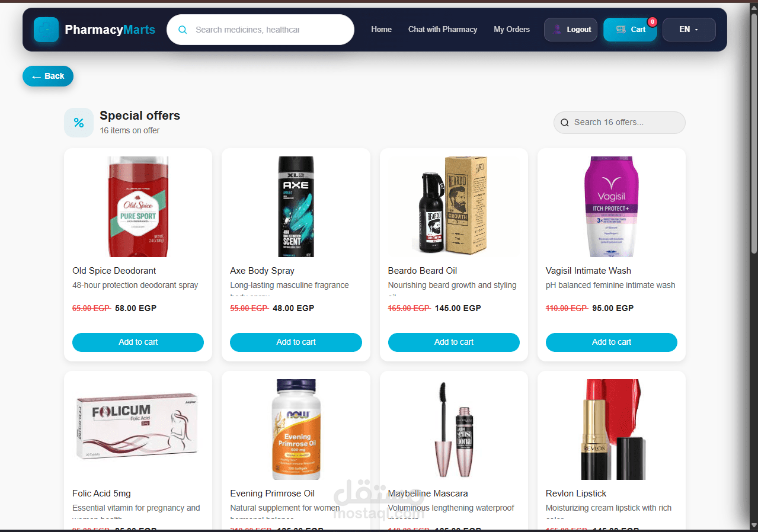Screen dimensions: 758x532
Task: Open the My Orders page
Action: pyautogui.click(x=511, y=29)
